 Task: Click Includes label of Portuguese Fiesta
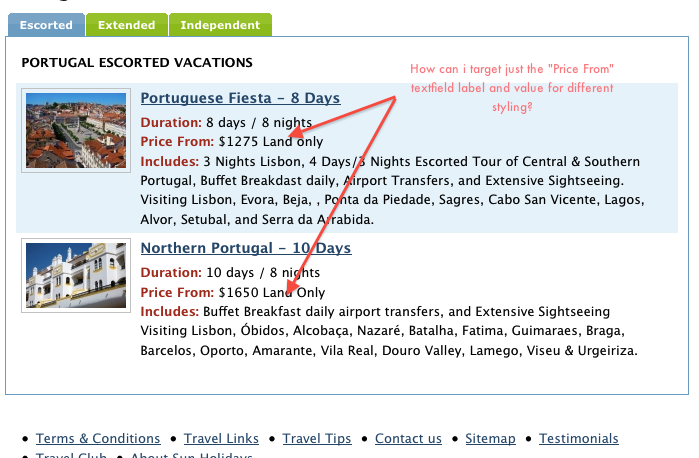[x=169, y=161]
